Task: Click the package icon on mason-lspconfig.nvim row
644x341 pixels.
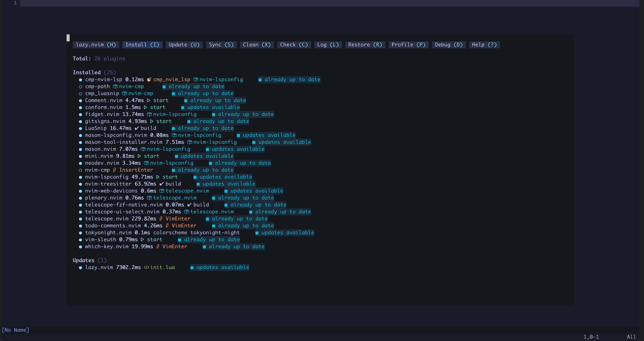Action: (174, 135)
